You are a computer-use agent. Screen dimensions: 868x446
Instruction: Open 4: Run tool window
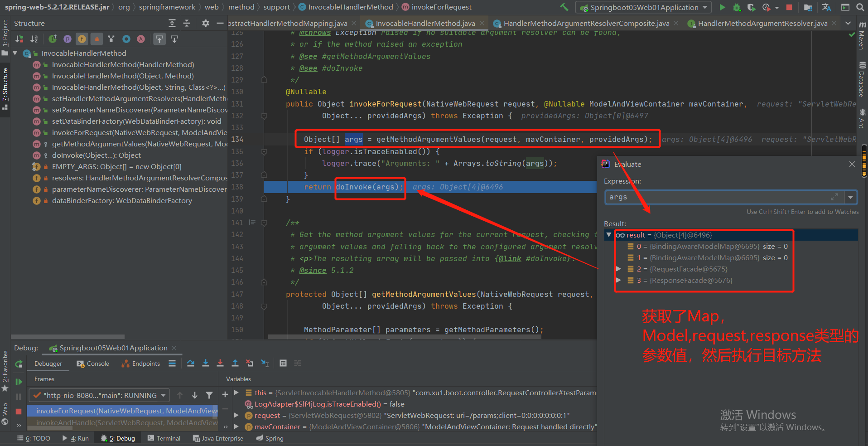click(75, 438)
